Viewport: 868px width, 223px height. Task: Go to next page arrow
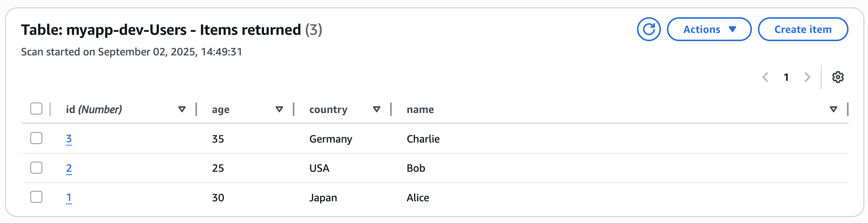pos(807,77)
